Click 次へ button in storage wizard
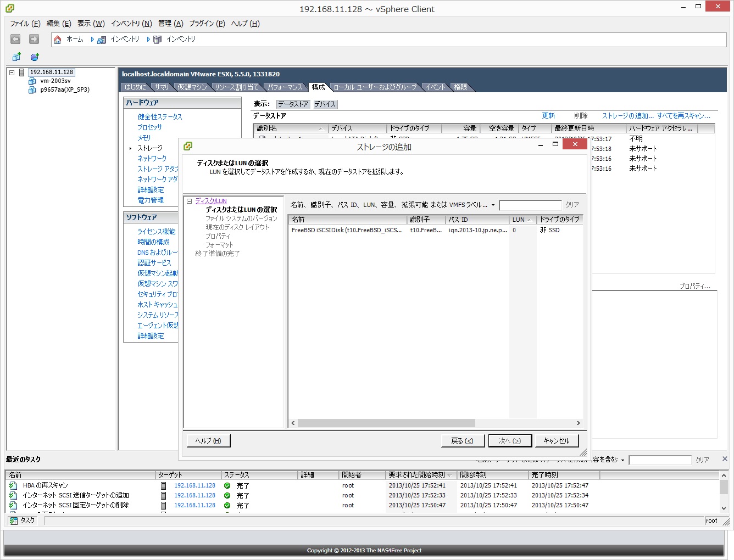 click(x=510, y=441)
